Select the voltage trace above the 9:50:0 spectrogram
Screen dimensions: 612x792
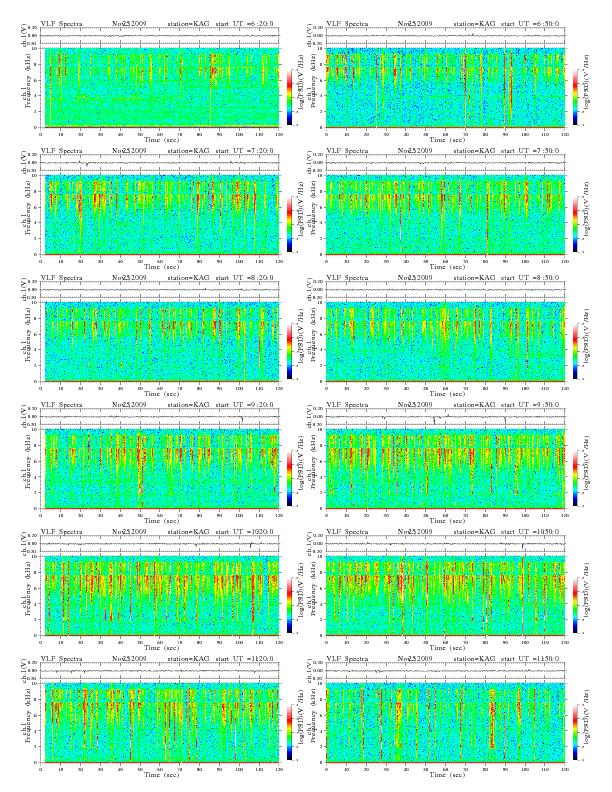pos(445,417)
